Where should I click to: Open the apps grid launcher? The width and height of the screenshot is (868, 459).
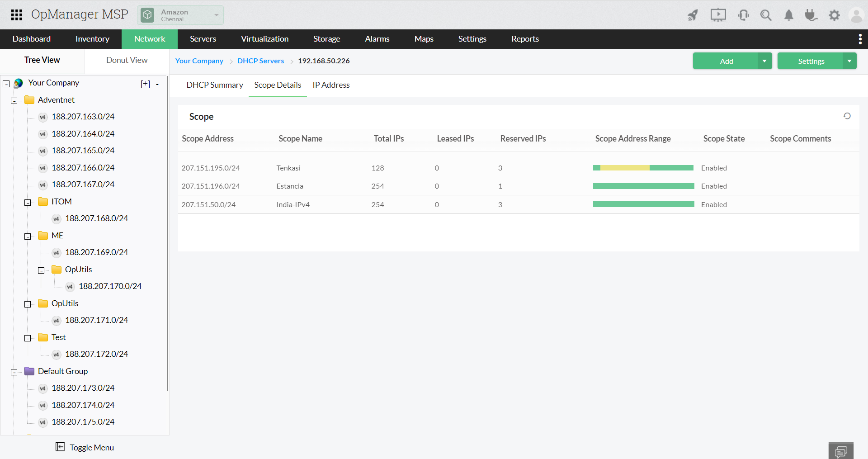(x=17, y=15)
